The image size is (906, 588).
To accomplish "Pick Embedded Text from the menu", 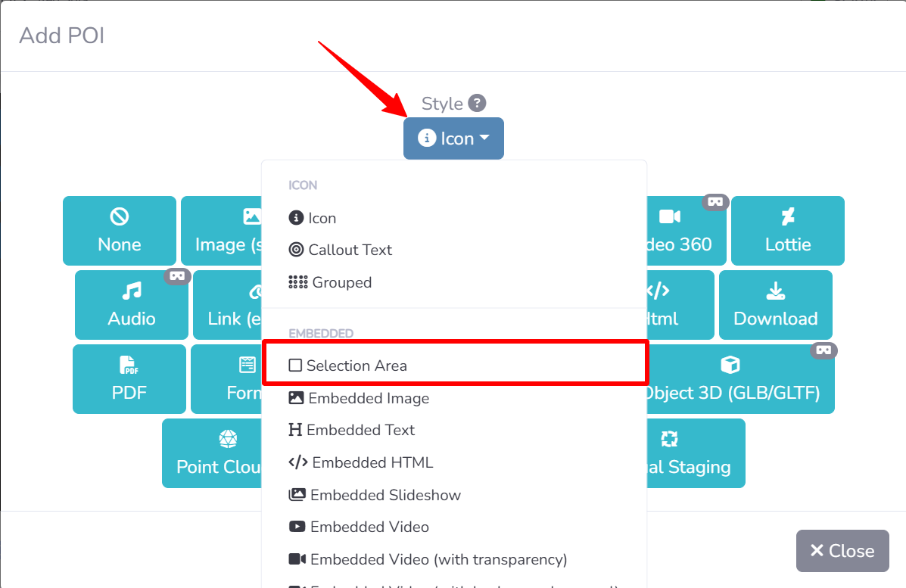I will 360,430.
